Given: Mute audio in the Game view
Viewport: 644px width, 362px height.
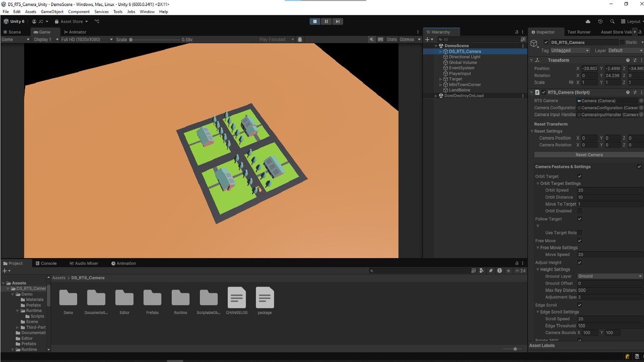Looking at the screenshot, I should point(372,39).
